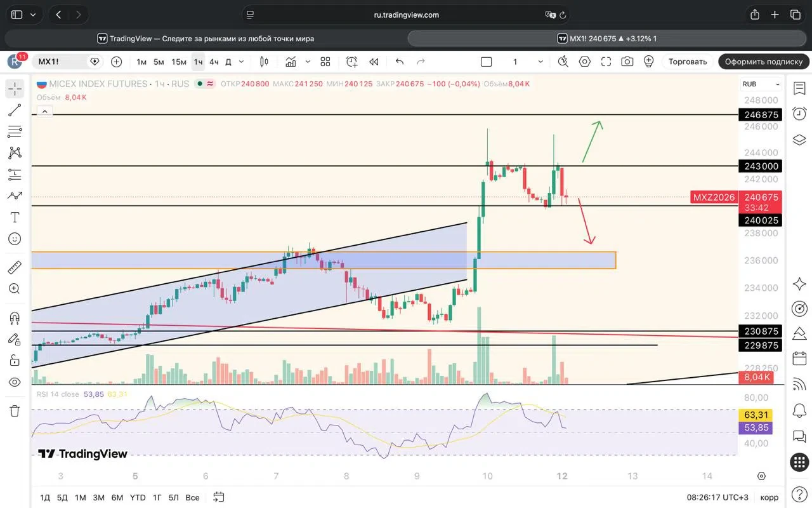Screen dimensions: 812x508
Task: Select the forecasting and measurement tools
Action: (x=15, y=175)
